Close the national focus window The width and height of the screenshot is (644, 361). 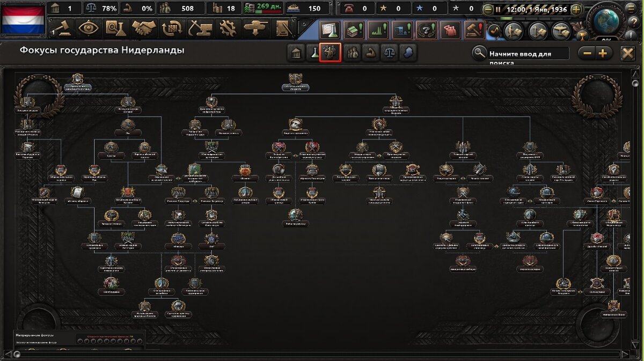[628, 53]
